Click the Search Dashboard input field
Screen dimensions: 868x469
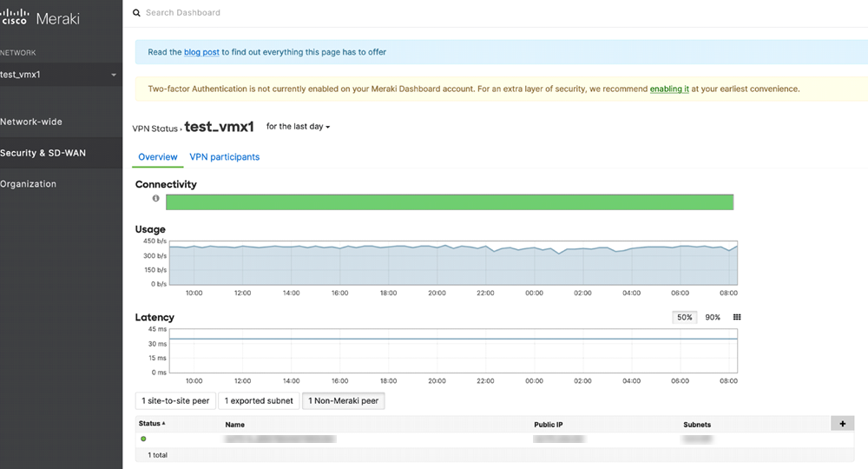coord(347,13)
